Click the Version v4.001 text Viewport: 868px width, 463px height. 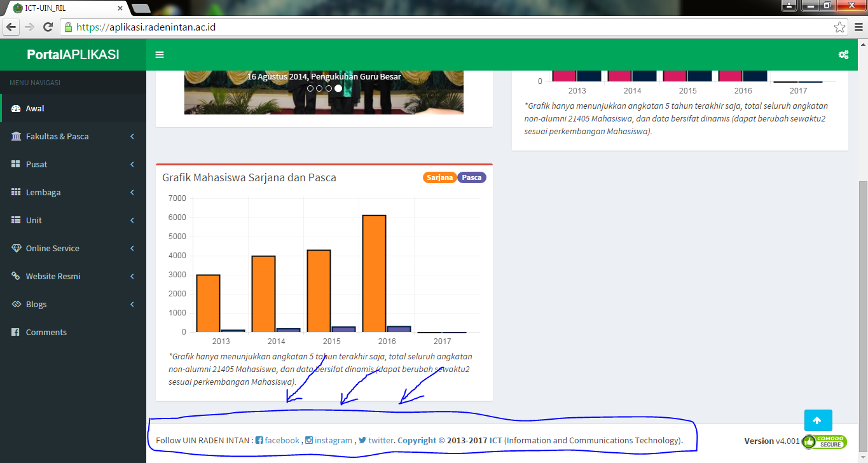click(x=772, y=441)
